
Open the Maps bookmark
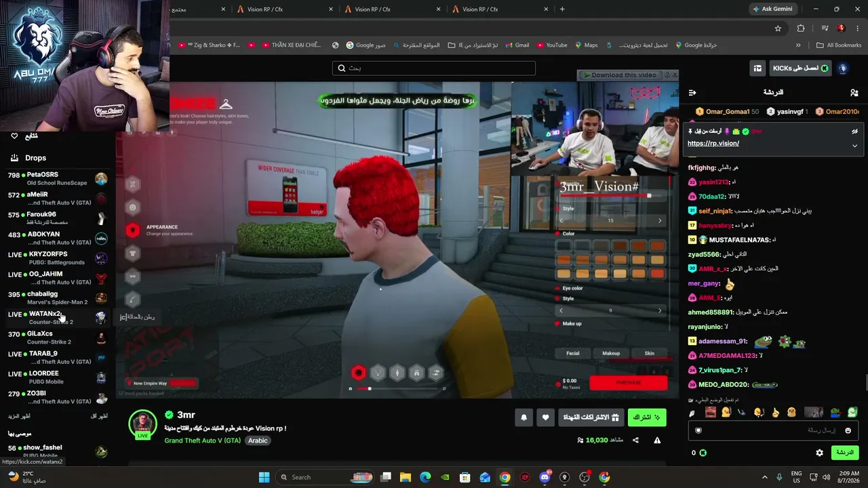click(x=586, y=45)
